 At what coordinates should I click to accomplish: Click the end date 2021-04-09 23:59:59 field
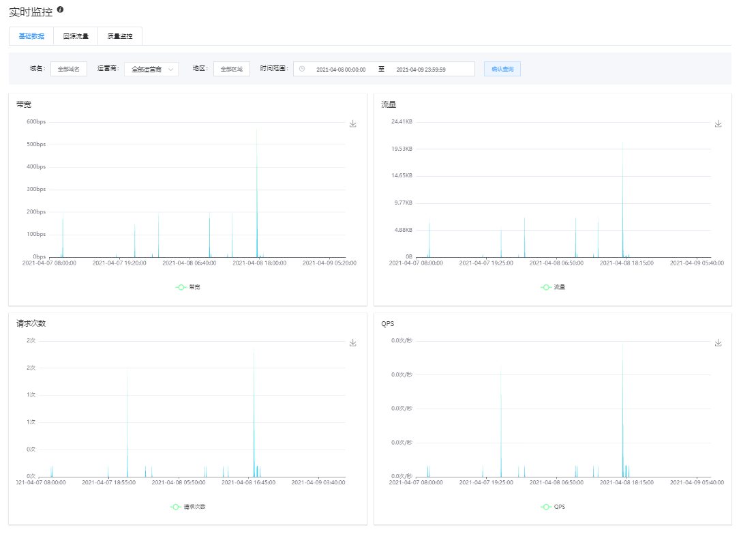click(x=421, y=69)
